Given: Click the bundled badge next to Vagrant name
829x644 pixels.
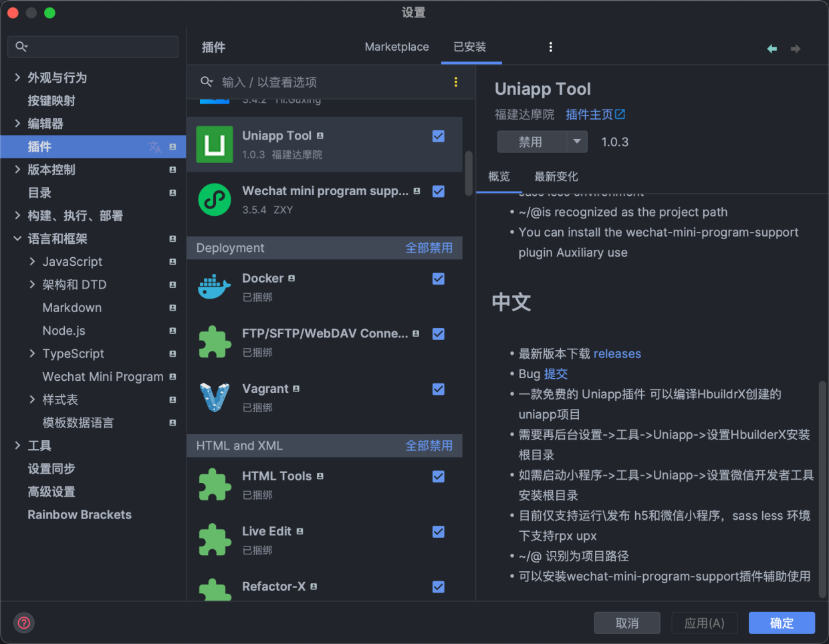Looking at the screenshot, I should [x=296, y=388].
